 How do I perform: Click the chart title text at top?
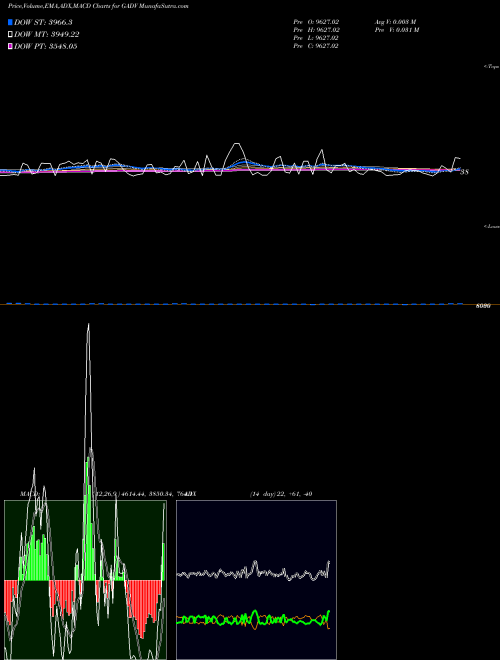pyautogui.click(x=98, y=6)
